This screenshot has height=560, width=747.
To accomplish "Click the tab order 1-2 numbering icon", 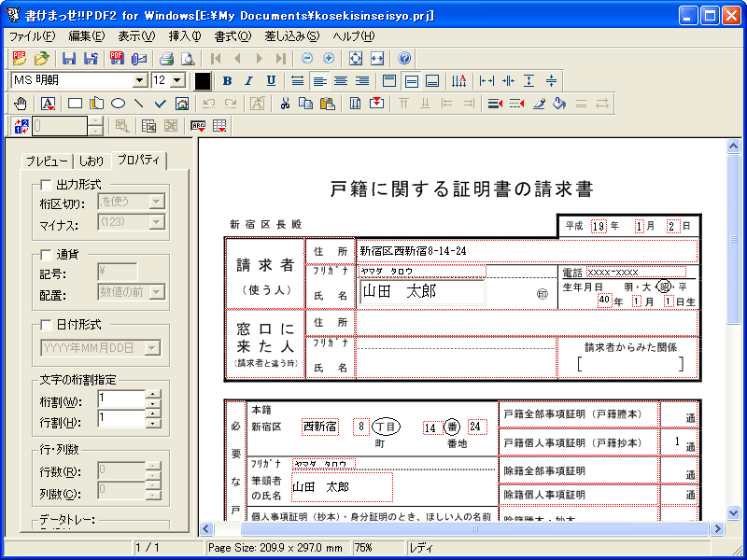I will pos(21,126).
